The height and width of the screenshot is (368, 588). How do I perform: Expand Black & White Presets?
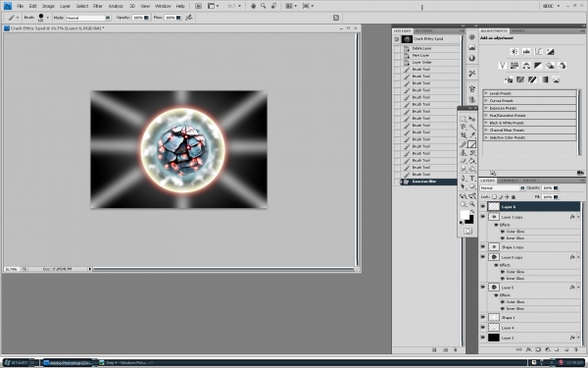486,123
